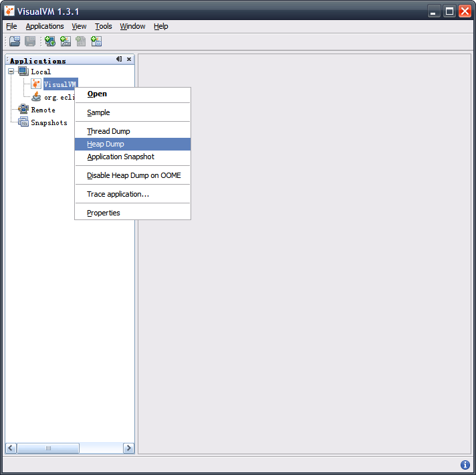This screenshot has width=476, height=475.
Task: Select the org.ecli tree label
Action: coord(59,97)
